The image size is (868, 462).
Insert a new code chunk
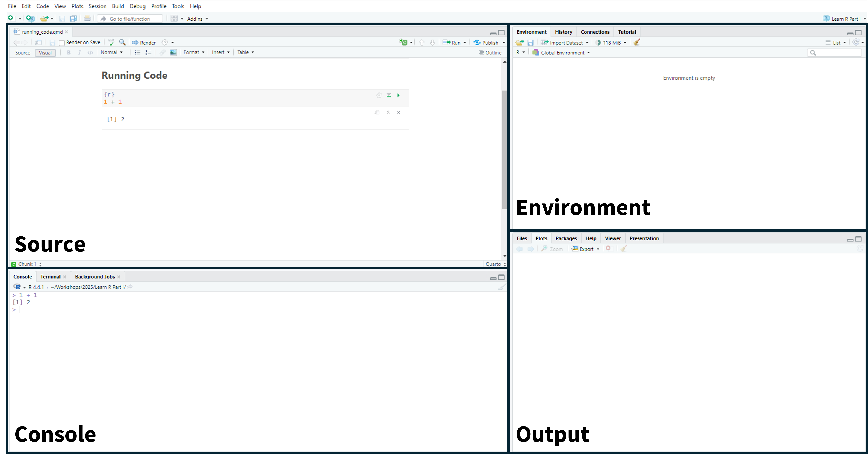(x=403, y=42)
